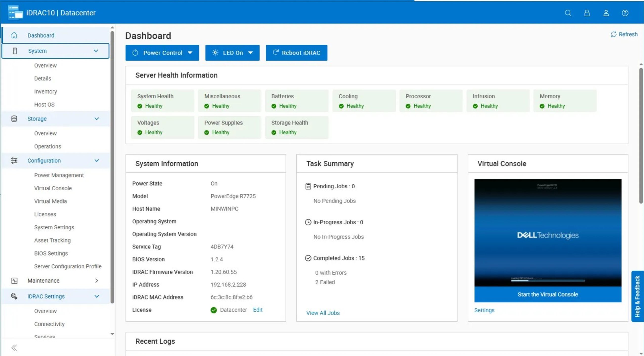Click the power icon on Power Control
Image resolution: width=644 pixels, height=356 pixels.
(x=135, y=53)
